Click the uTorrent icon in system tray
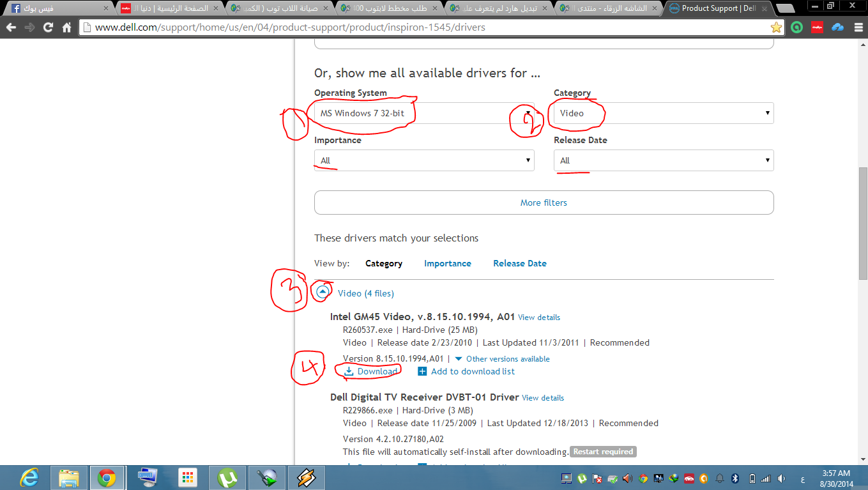 tap(582, 478)
